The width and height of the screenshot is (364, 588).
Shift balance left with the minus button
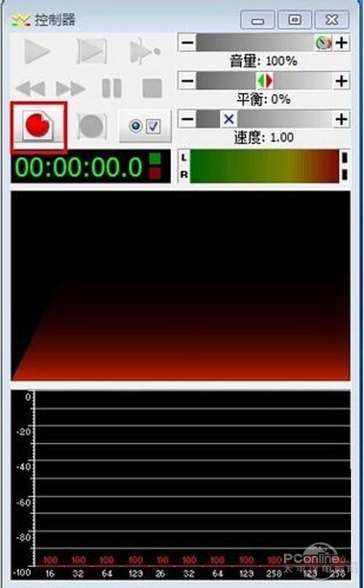187,81
